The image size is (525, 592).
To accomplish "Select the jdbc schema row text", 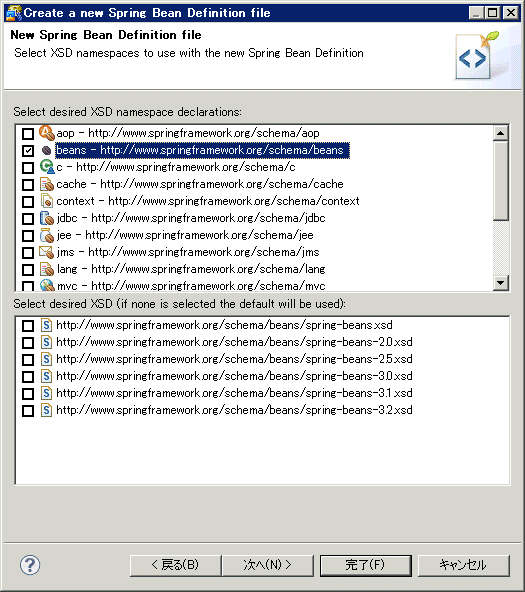I will 191,218.
